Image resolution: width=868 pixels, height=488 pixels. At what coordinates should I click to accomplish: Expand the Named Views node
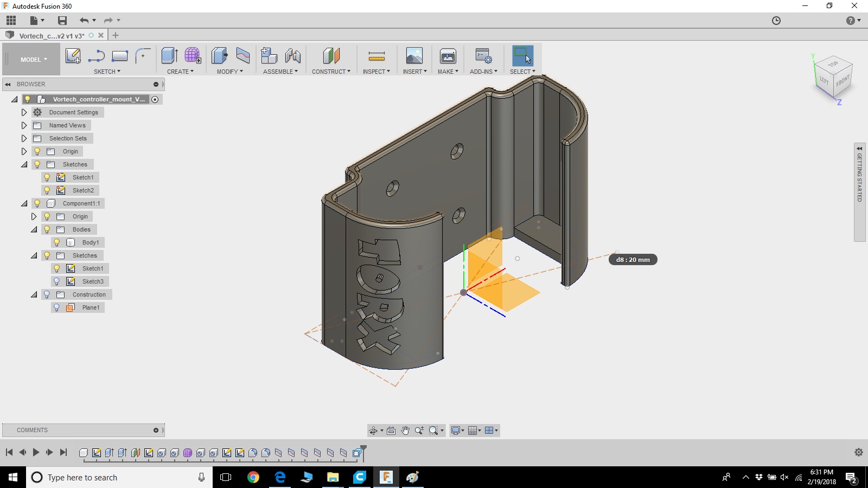click(24, 125)
